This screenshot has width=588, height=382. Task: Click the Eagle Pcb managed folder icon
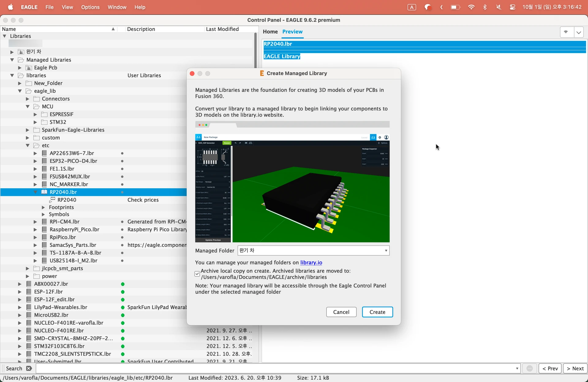pyautogui.click(x=29, y=67)
